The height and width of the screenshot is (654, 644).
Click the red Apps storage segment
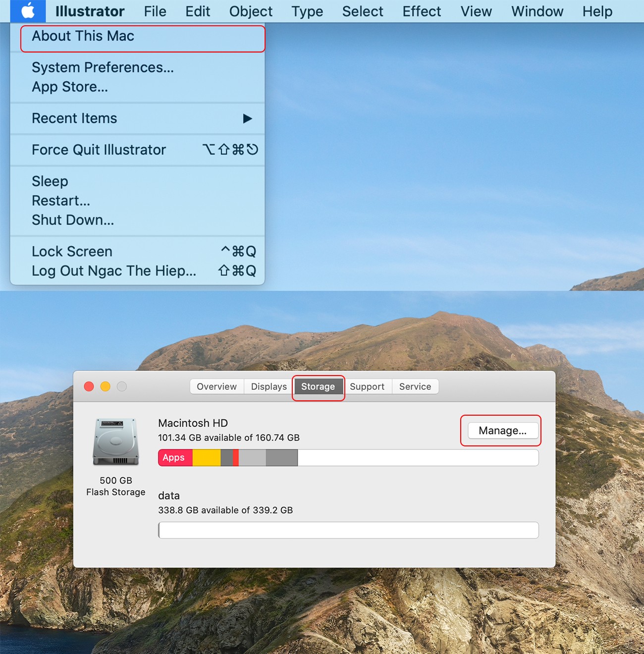(x=175, y=458)
